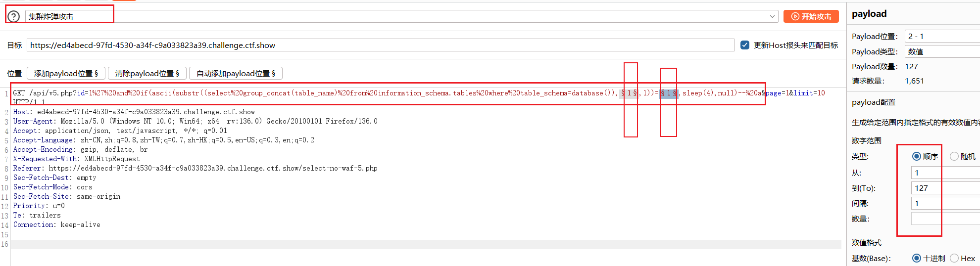Edit the 从 start value field
This screenshot has height=266, width=980.
click(x=945, y=173)
